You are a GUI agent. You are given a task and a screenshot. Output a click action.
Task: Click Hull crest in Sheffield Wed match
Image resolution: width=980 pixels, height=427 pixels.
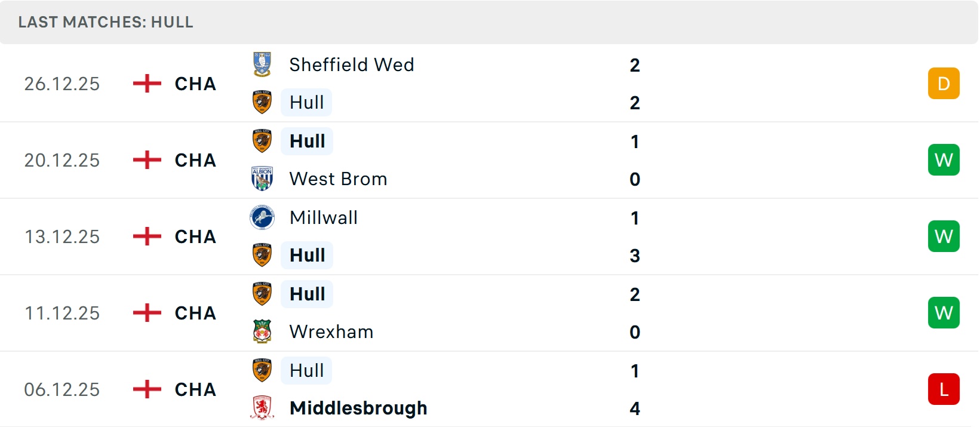[x=262, y=103]
